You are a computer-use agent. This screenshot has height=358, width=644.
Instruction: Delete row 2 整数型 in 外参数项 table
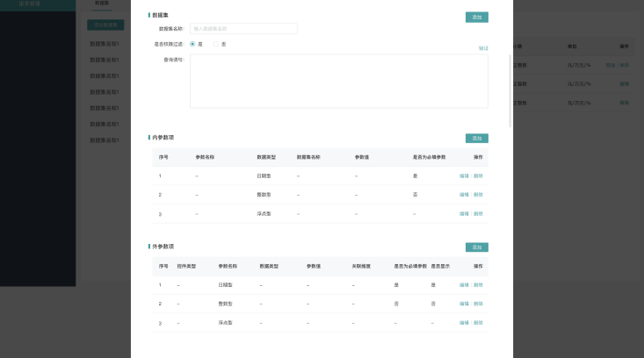click(478, 304)
